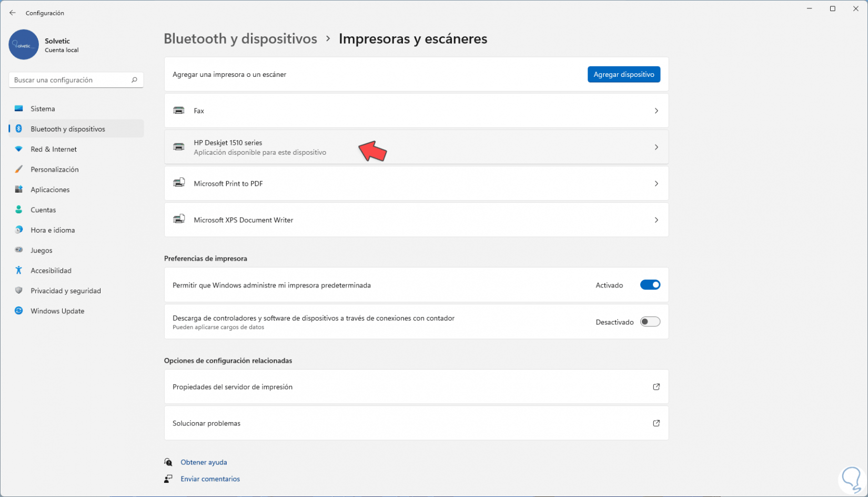Viewport: 868px width, 497px height.
Task: Enable driver download over metered connections toggle
Action: pyautogui.click(x=650, y=322)
